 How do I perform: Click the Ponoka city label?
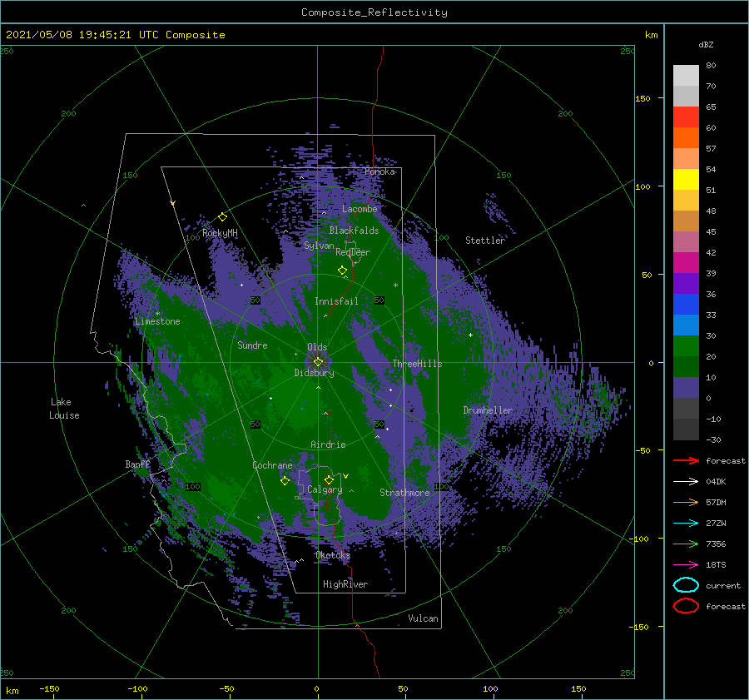point(380,171)
